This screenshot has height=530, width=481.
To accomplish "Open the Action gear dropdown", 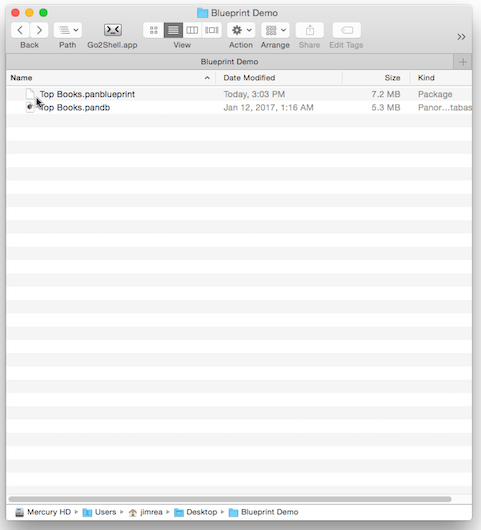I will [x=241, y=30].
